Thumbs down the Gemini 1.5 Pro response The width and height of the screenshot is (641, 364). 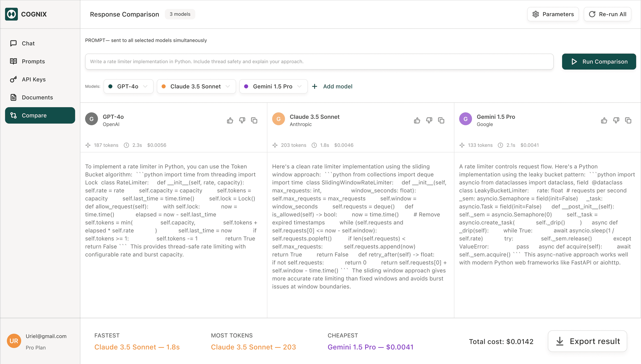[x=616, y=121]
